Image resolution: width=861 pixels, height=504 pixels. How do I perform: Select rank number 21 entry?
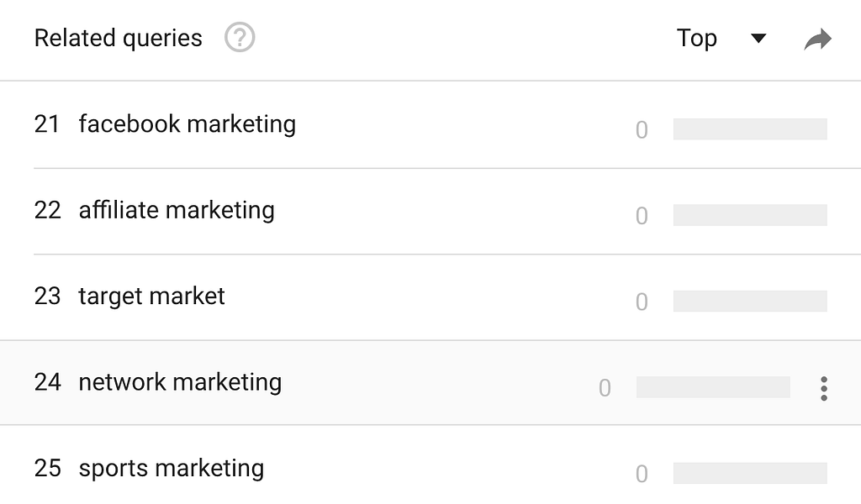coord(47,124)
